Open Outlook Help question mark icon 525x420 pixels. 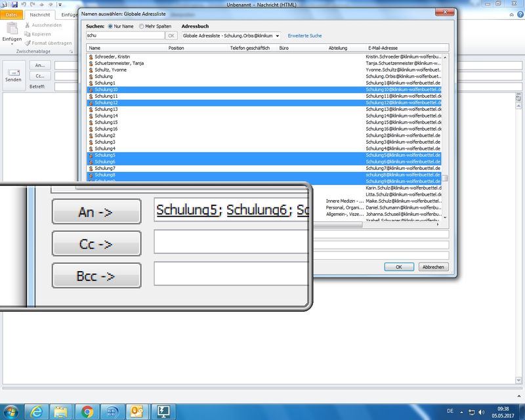coord(520,14)
